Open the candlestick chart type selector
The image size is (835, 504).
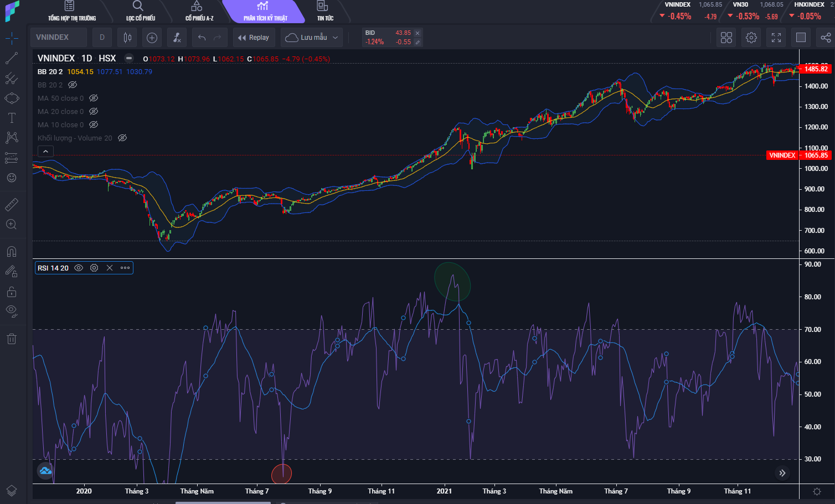[127, 38]
